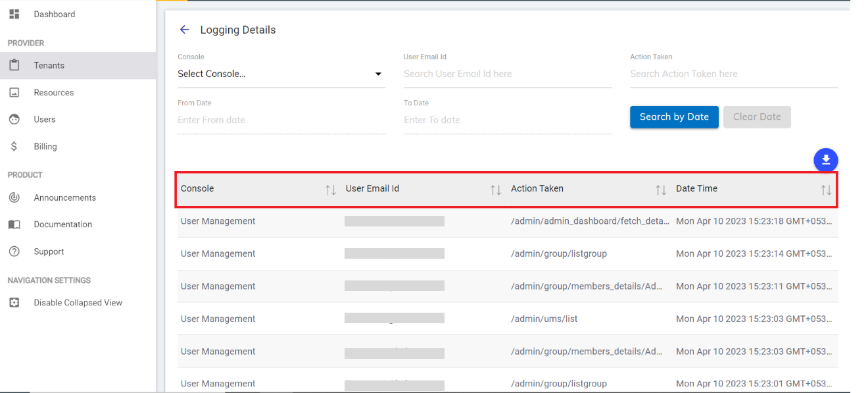
Task: Click the Search by Date button
Action: click(x=674, y=117)
